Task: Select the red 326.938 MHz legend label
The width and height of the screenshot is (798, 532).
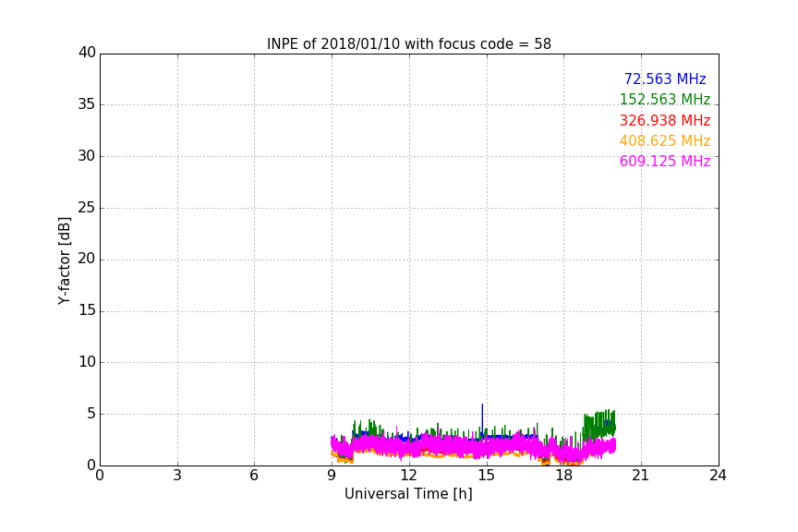Action: pos(665,120)
